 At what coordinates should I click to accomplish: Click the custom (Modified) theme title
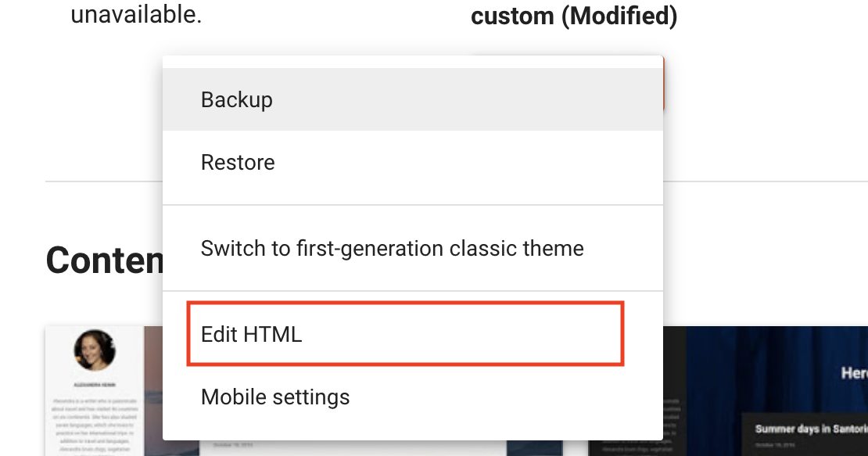573,16
